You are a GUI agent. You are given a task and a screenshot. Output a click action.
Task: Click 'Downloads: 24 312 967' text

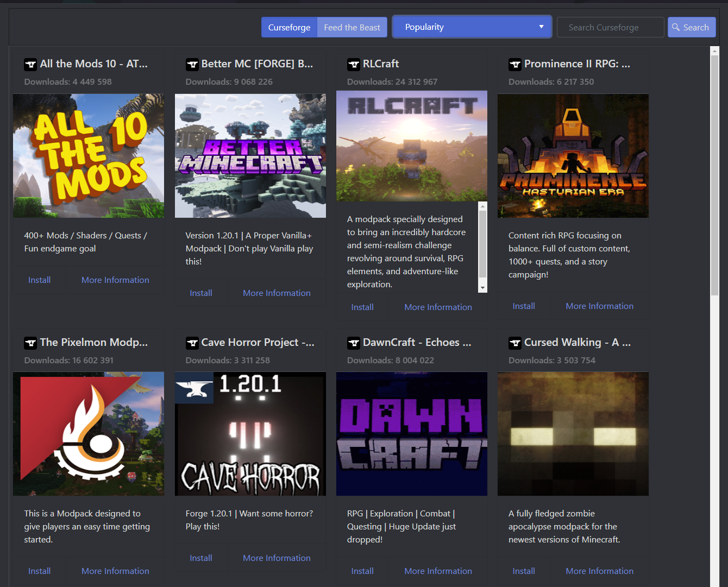[x=392, y=82]
